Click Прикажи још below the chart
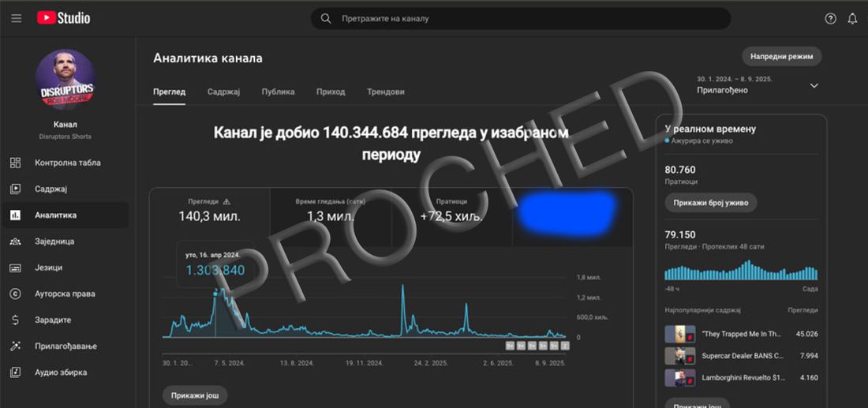 coord(195,395)
